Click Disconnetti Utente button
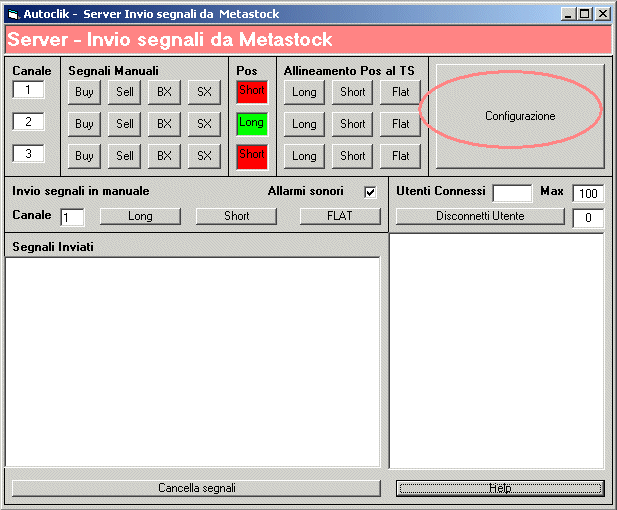The image size is (617, 510). pyautogui.click(x=480, y=216)
